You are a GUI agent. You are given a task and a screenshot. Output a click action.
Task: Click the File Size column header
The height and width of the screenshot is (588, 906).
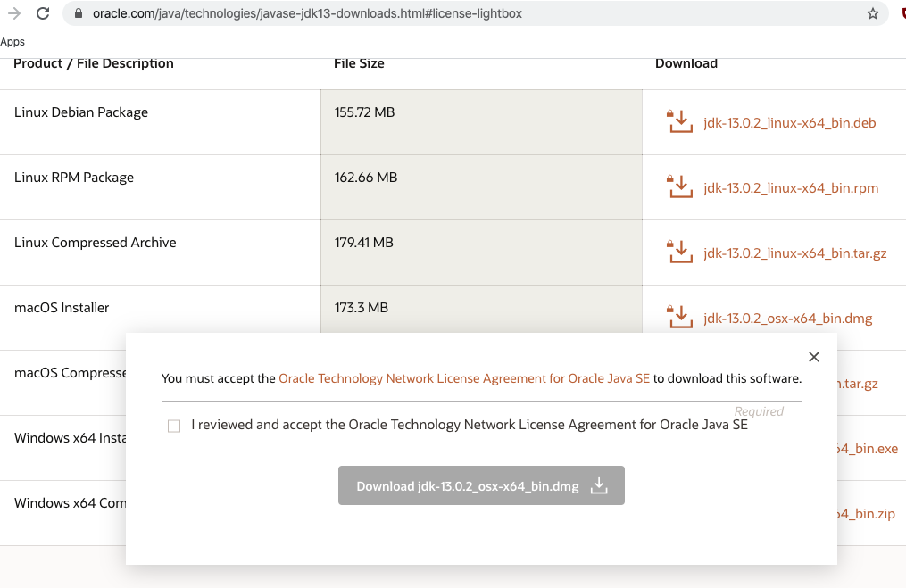(x=359, y=63)
